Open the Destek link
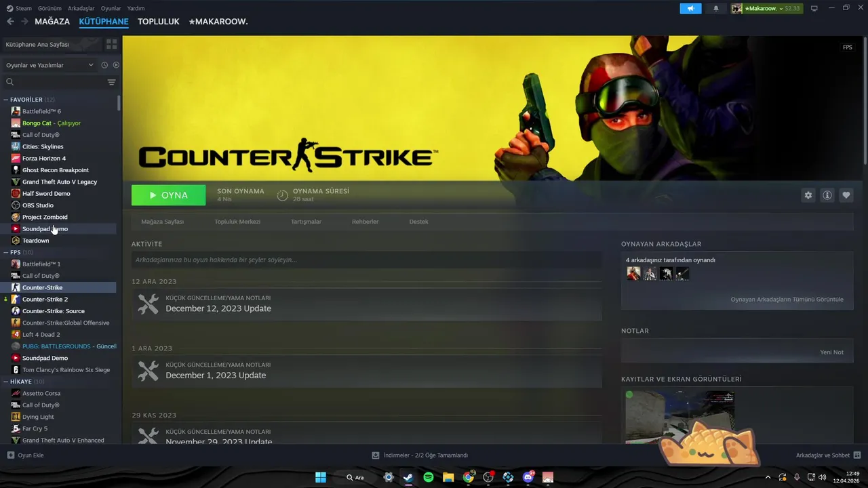The image size is (868, 488). point(418,222)
